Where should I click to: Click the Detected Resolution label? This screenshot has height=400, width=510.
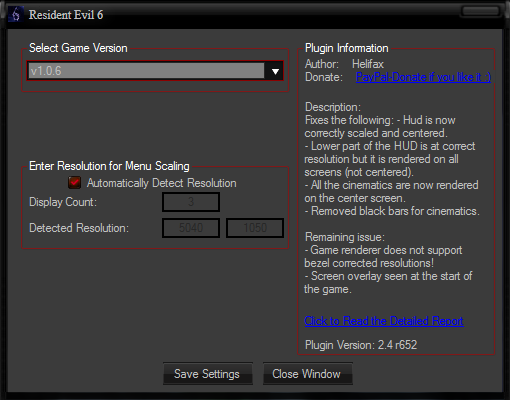(x=79, y=228)
